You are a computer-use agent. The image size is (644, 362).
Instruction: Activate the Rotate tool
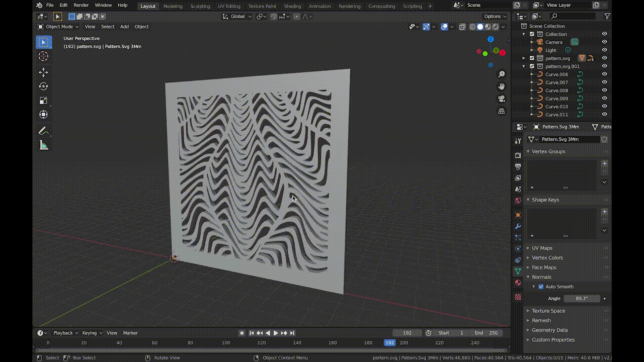(43, 86)
